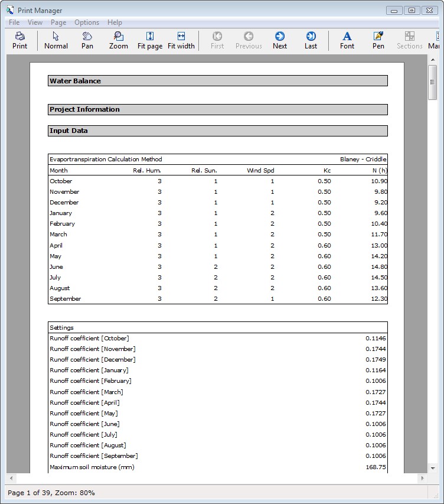Open the Pen settings tool
This screenshot has width=444, height=504.
(x=378, y=40)
